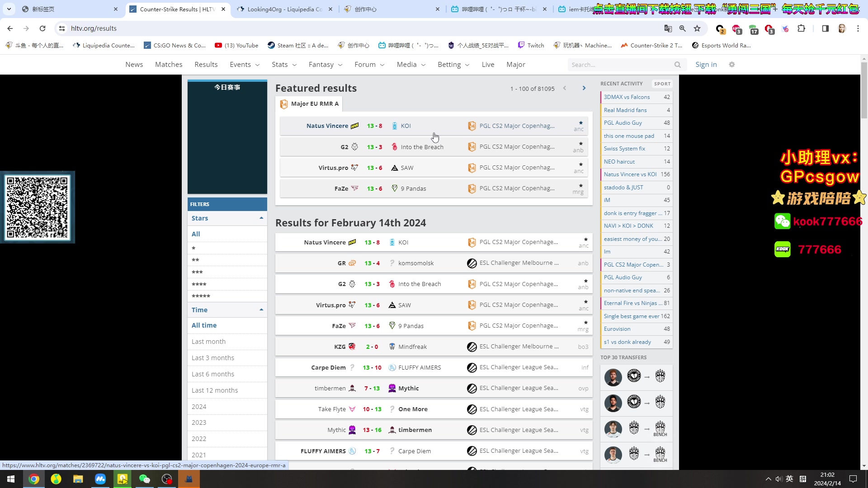Open Chrome three-dot menu

(x=858, y=28)
